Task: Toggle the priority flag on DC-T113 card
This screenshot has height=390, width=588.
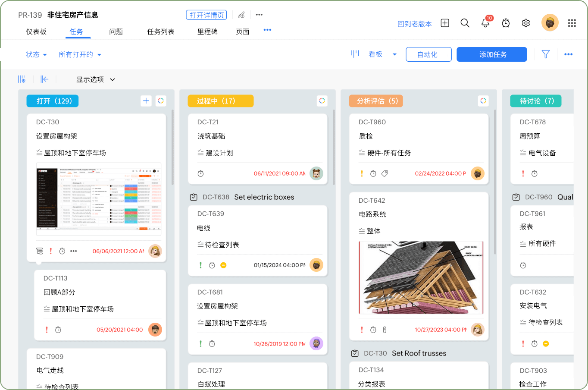Action: (x=47, y=329)
